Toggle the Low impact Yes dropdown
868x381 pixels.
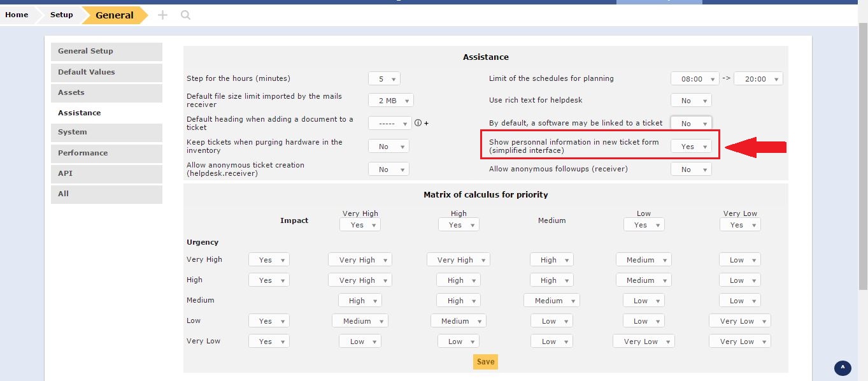[644, 225]
